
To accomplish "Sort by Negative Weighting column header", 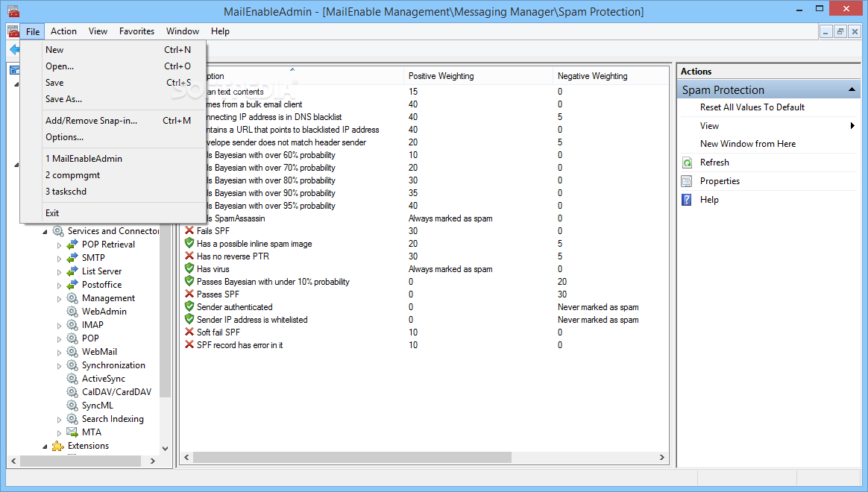I will [610, 76].
